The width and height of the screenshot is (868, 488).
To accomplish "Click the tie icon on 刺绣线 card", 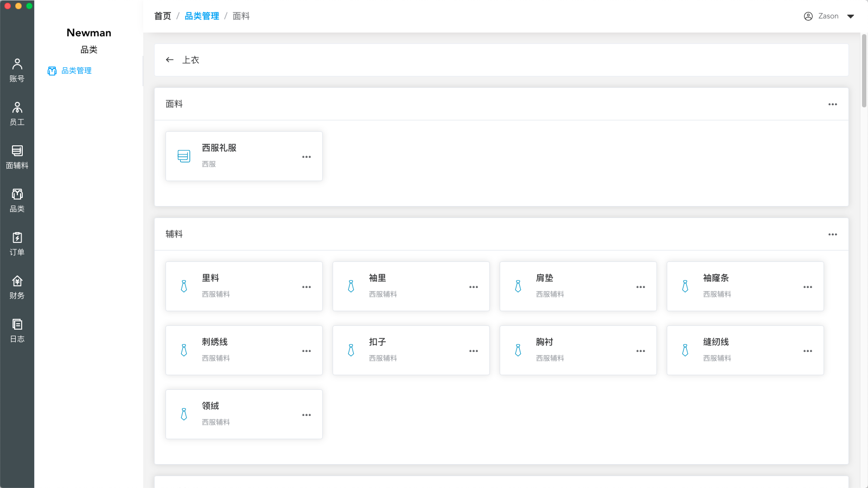I will [184, 350].
